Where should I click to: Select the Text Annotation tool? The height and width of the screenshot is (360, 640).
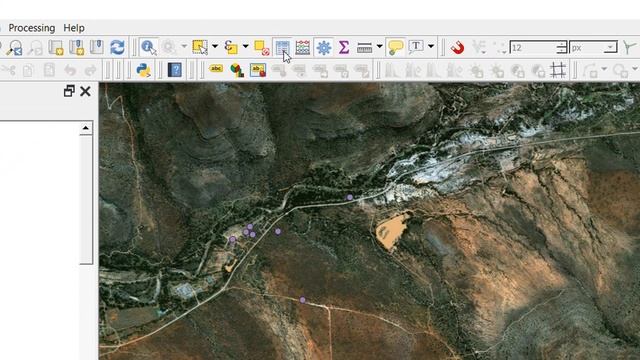click(x=416, y=47)
